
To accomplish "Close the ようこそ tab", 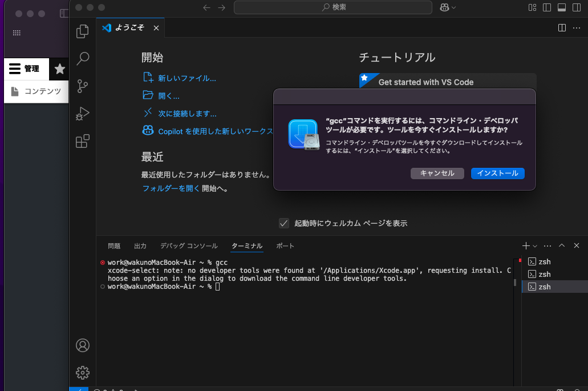I will 156,28.
